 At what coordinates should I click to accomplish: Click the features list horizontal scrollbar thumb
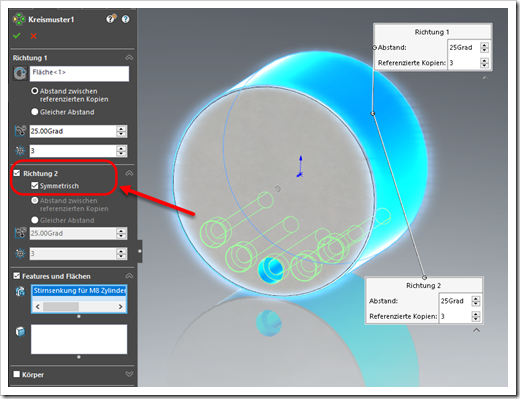point(61,306)
